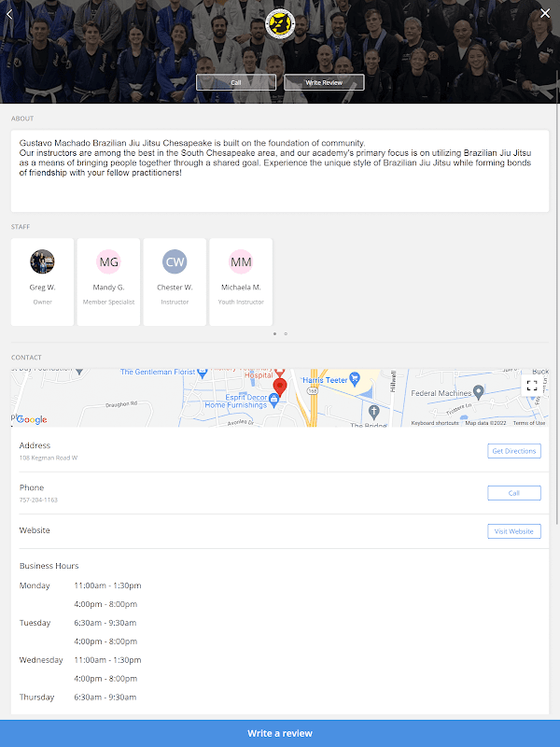
Task: Select the MM avatar for Michaela M.
Action: 241,261
